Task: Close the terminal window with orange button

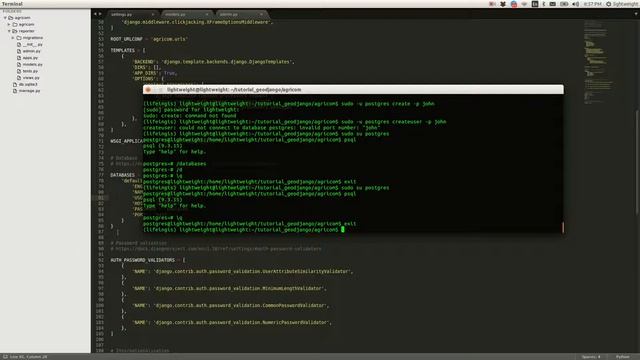Action: [x=148, y=90]
